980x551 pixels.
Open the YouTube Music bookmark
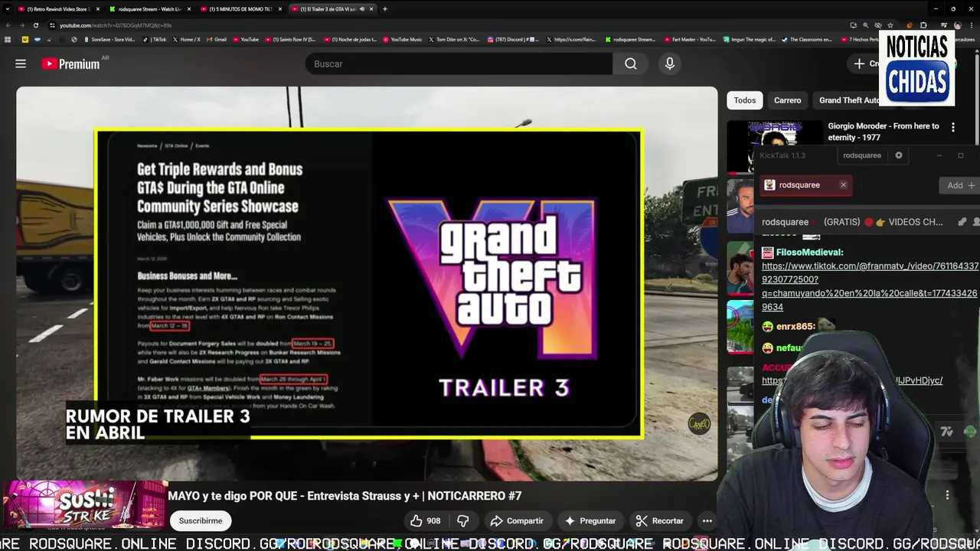[402, 39]
